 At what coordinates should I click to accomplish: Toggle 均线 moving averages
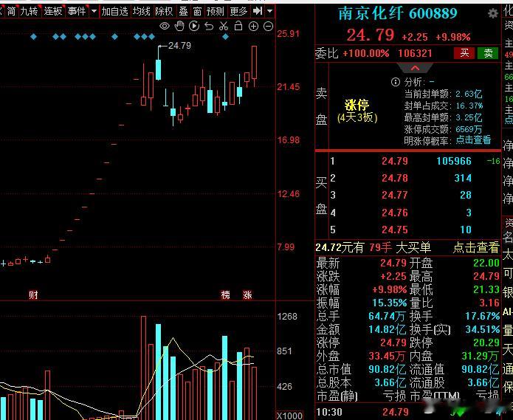142,12
